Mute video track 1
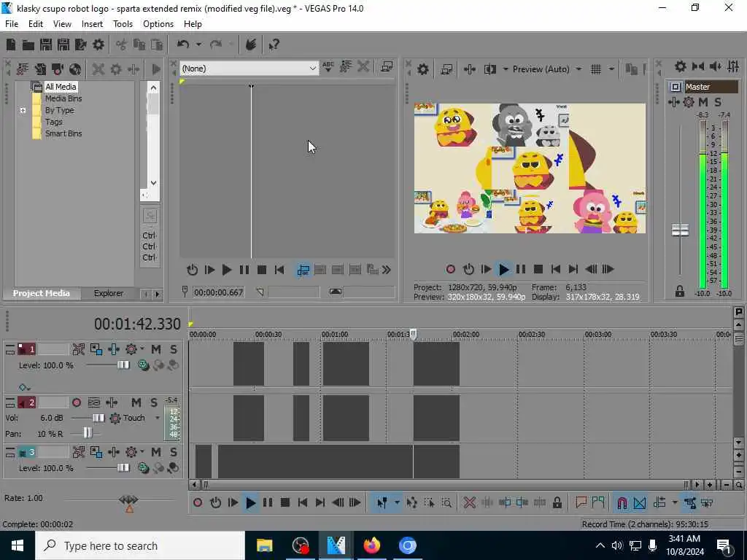 coord(156,349)
